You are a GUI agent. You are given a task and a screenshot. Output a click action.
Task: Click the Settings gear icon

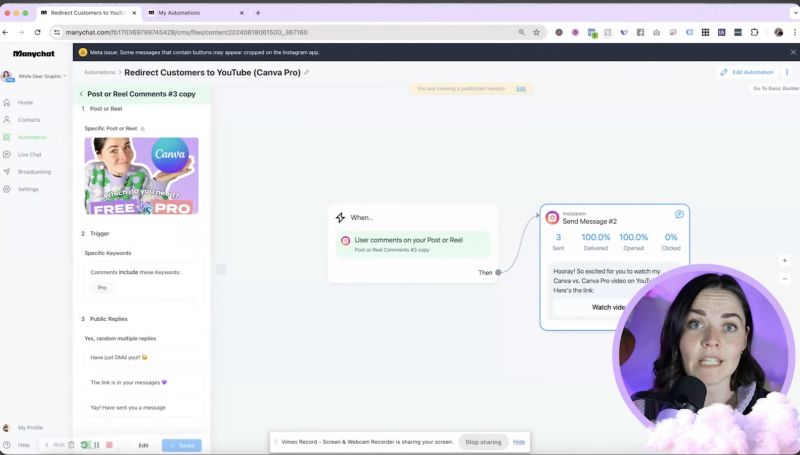click(7, 189)
